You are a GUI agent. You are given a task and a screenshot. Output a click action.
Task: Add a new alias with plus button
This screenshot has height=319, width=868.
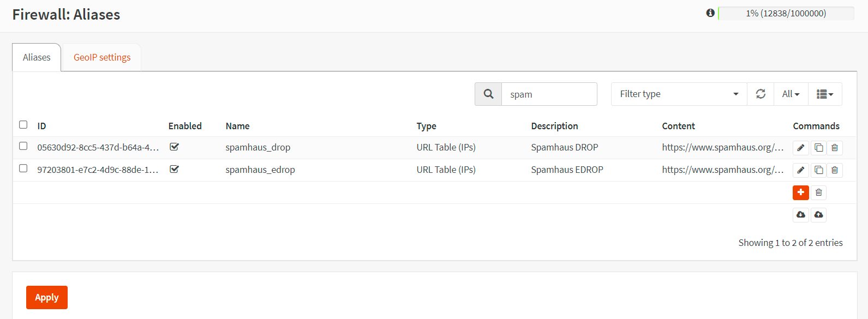coord(800,192)
